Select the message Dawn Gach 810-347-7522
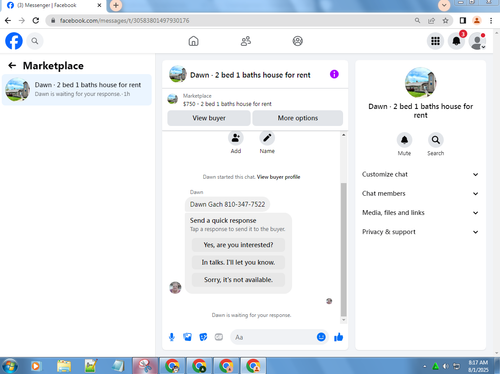 point(227,204)
